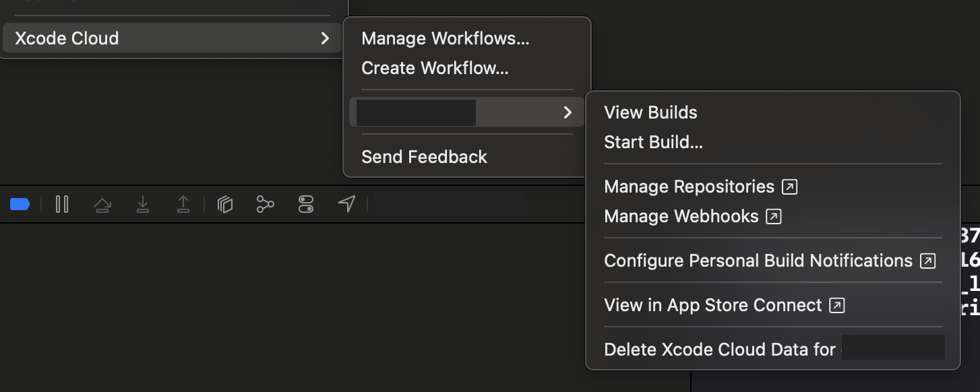Choose Manage Workflows… from the submenu

445,38
